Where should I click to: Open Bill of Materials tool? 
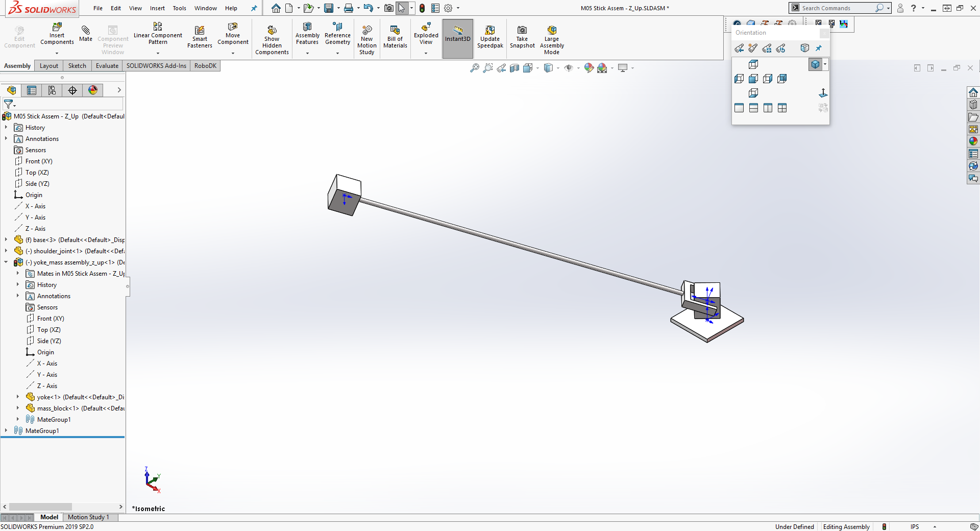coord(395,37)
